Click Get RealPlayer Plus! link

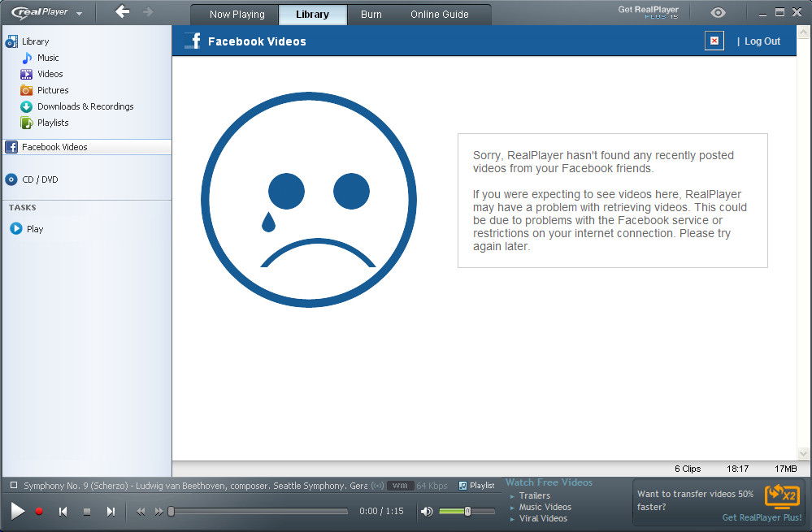click(762, 517)
